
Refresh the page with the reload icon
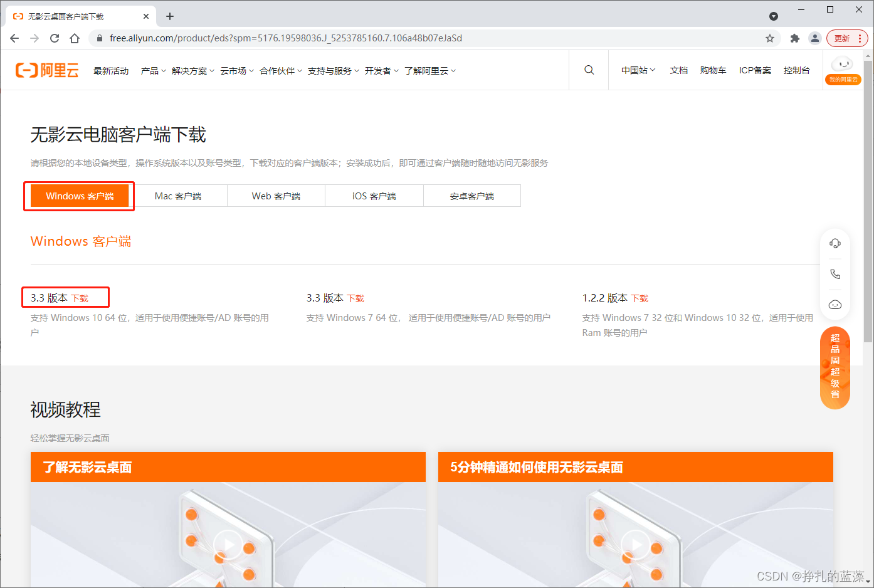click(x=54, y=38)
